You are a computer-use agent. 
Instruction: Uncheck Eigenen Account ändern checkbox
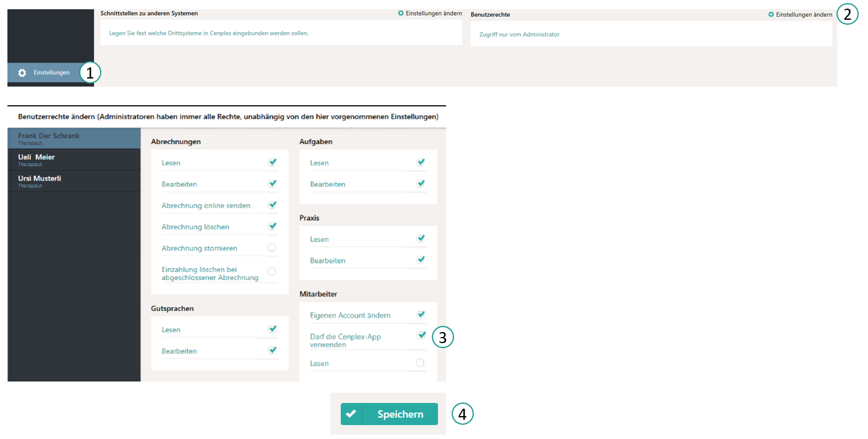point(421,315)
